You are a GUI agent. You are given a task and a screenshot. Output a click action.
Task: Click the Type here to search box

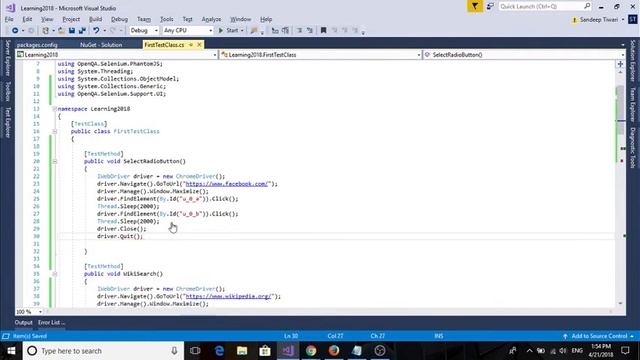(103, 351)
